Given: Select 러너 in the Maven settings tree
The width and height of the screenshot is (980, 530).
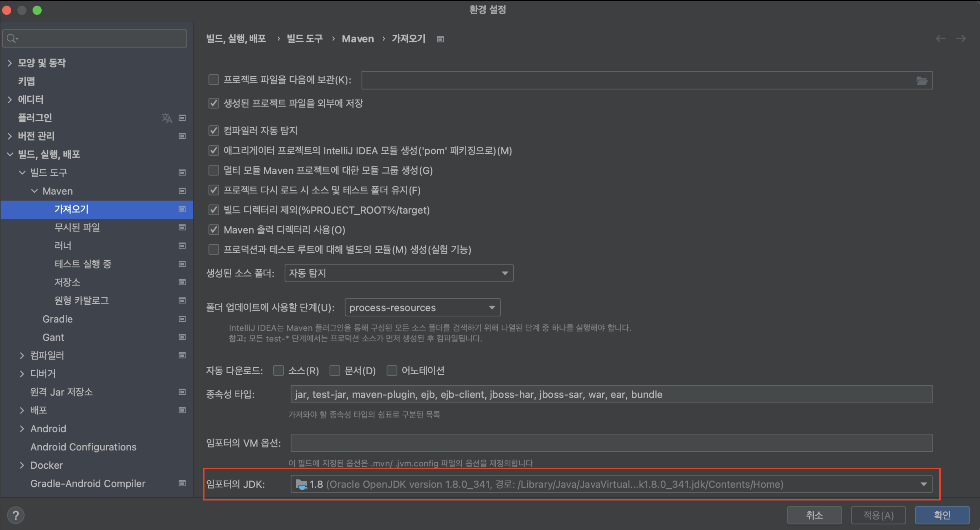Looking at the screenshot, I should (x=63, y=246).
